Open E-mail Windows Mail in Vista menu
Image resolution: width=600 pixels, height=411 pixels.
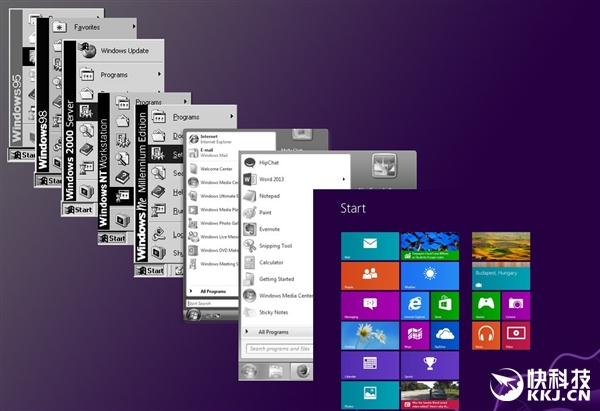(x=213, y=153)
